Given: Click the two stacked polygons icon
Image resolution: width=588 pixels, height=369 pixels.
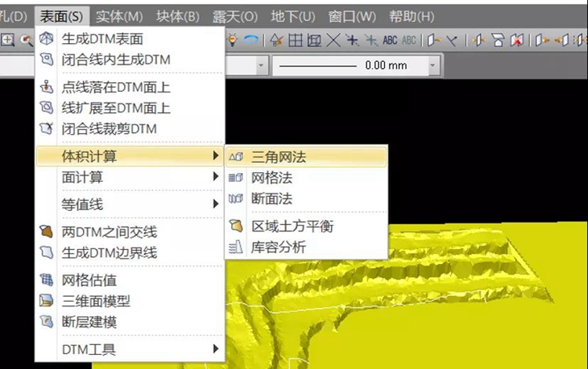Looking at the screenshot, I should pos(498,40).
